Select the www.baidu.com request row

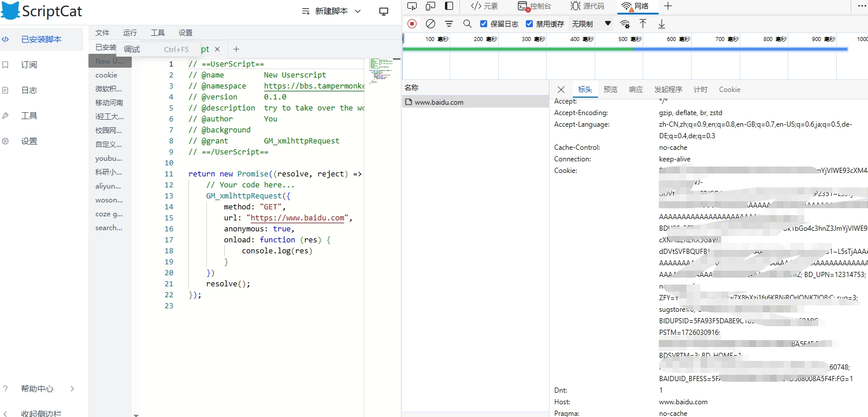click(x=475, y=102)
